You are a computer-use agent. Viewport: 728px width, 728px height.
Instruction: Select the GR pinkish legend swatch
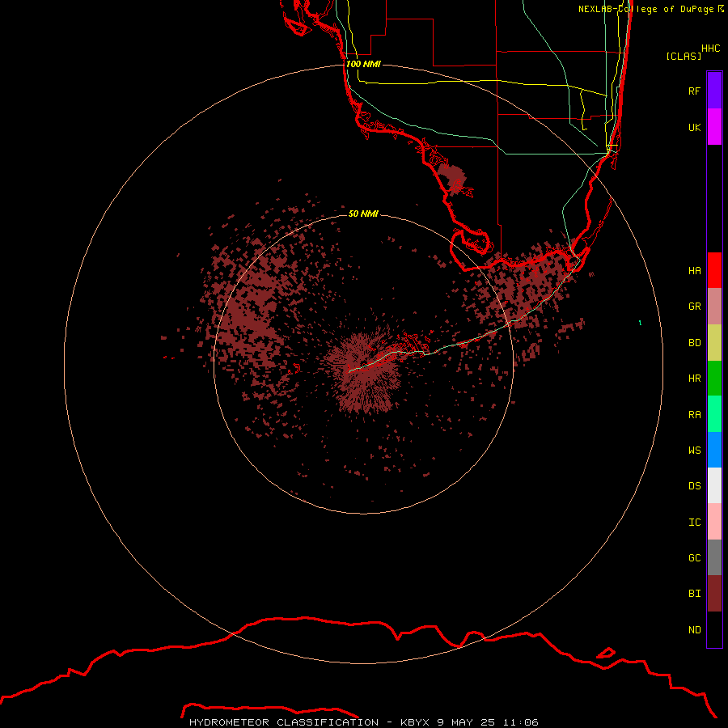(x=714, y=307)
